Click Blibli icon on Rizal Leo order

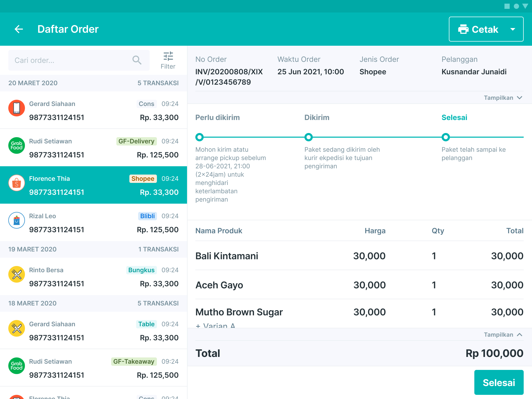point(17,220)
